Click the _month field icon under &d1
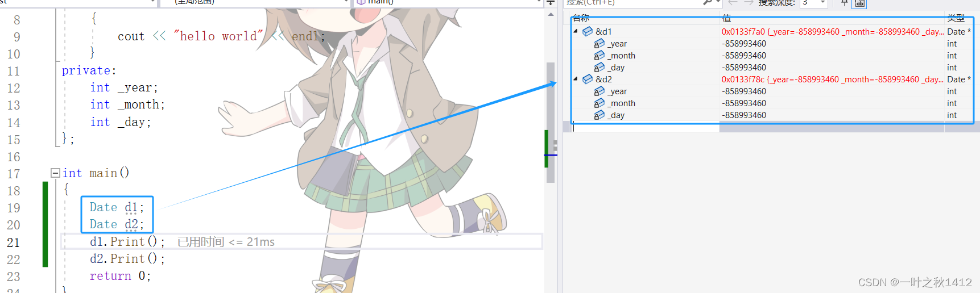980x293 pixels. click(x=599, y=55)
